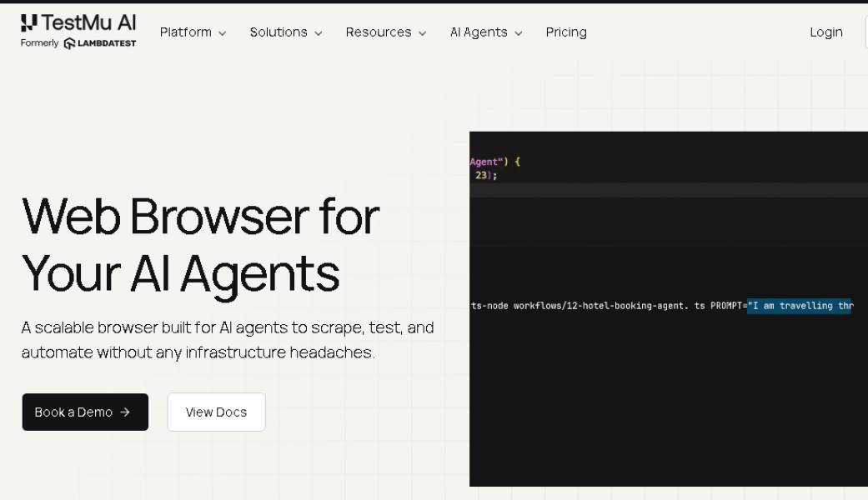
Task: Open the View Docs button
Action: coord(216,412)
